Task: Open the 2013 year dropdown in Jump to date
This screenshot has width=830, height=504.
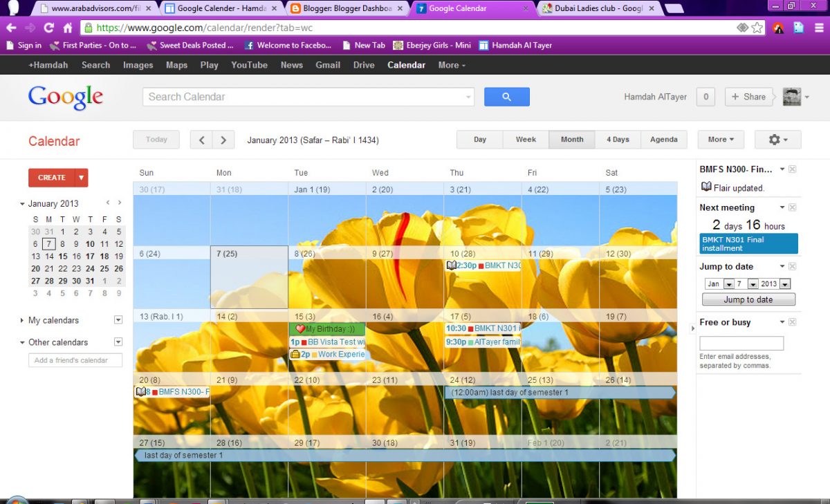Action: tap(785, 283)
